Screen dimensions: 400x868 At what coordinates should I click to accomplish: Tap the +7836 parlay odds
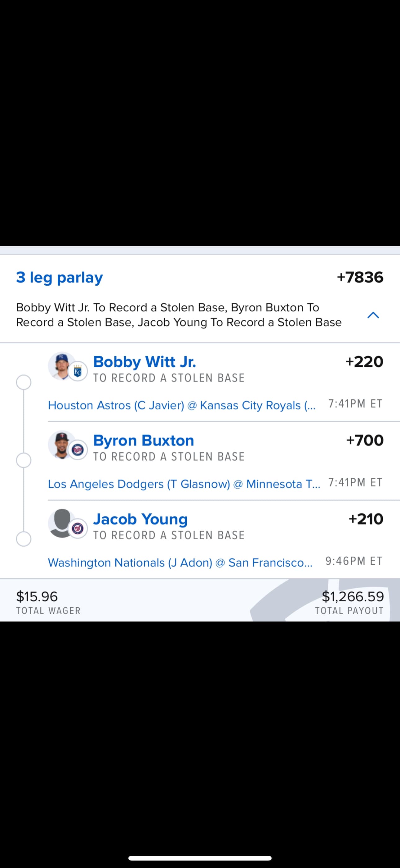[x=360, y=277]
